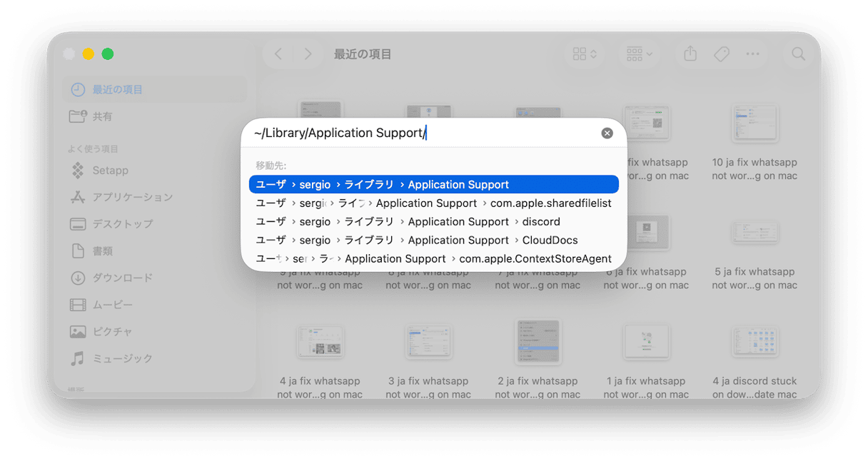Open the Tags icon in toolbar
868x461 pixels.
[721, 54]
